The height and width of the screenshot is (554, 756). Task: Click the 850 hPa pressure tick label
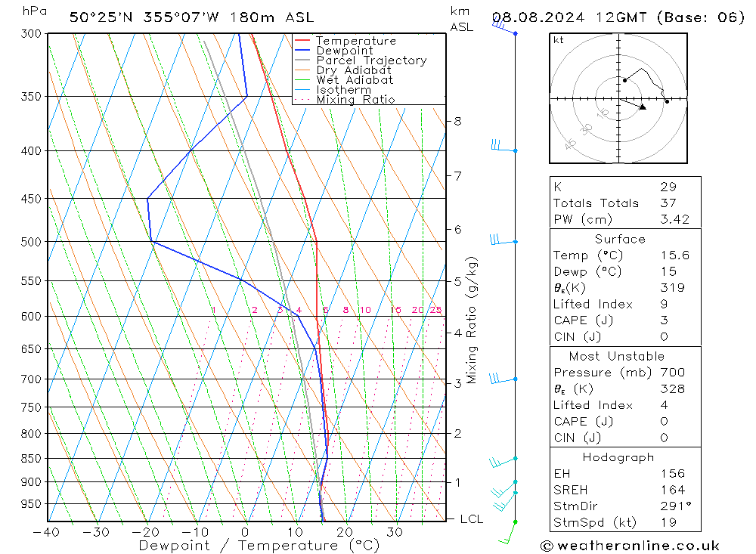click(31, 459)
